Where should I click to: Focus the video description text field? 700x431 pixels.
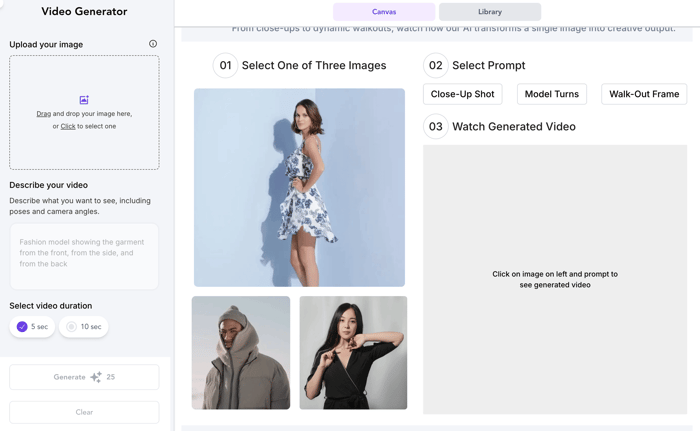click(84, 256)
